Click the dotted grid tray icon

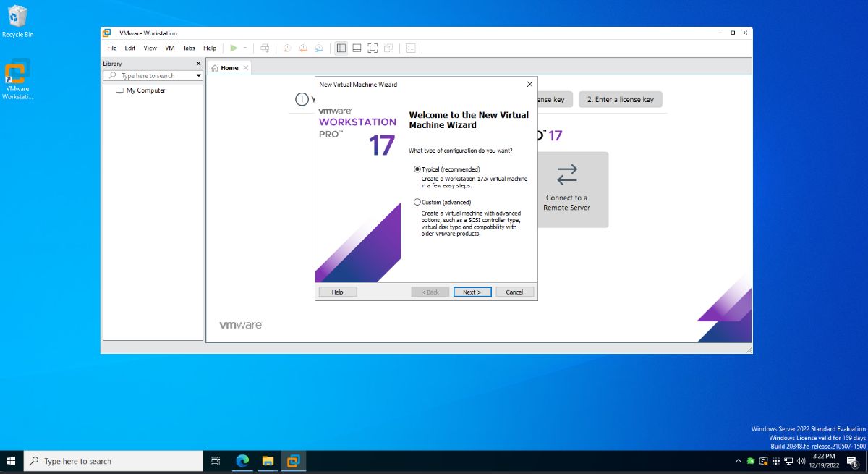775,461
